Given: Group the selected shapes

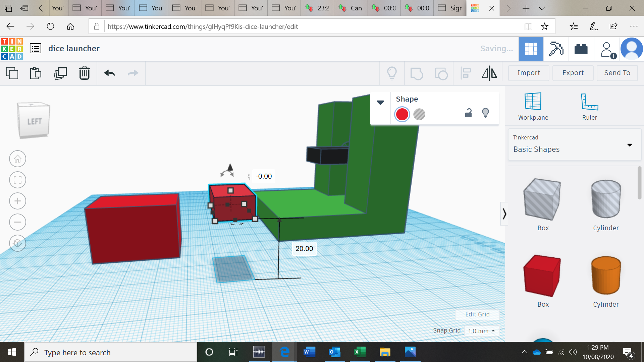Looking at the screenshot, I should (417, 73).
